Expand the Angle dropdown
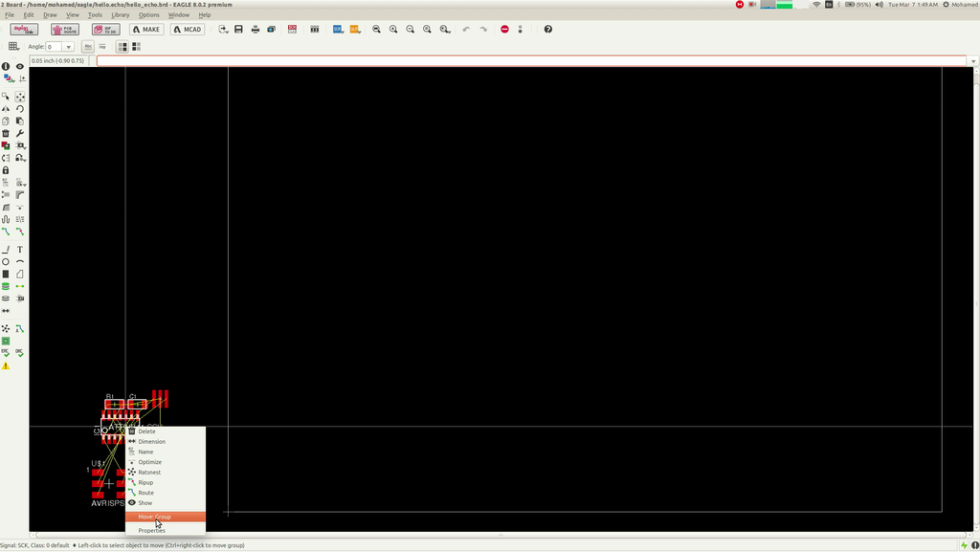980x552 pixels. pos(68,47)
